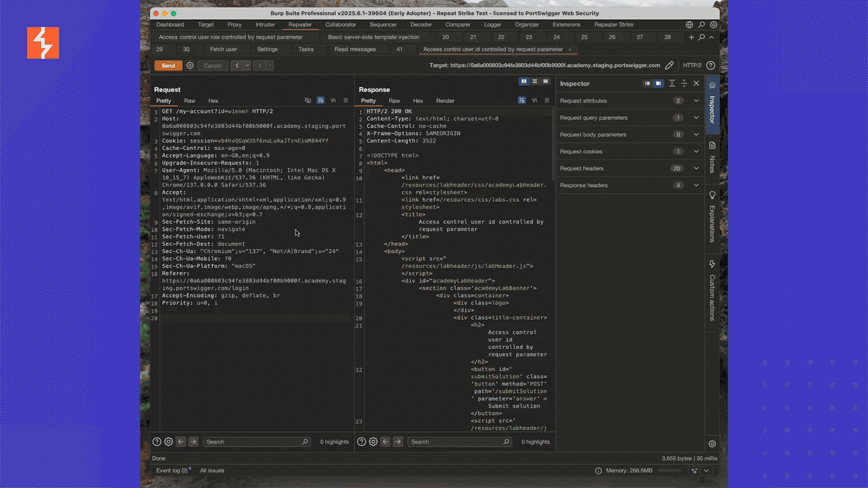Open request search settings gear icon
Screen dimensions: 868x488
coord(168,442)
